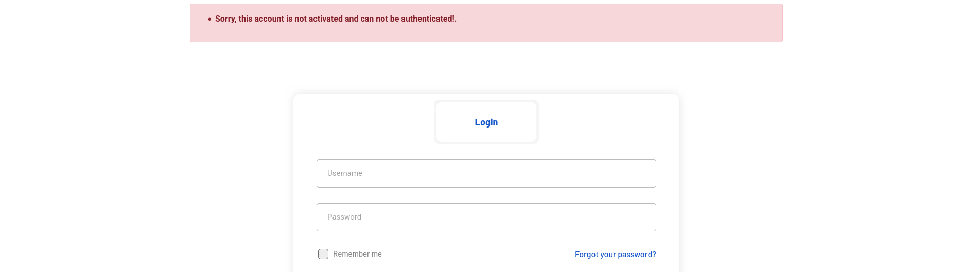Click the bullet point in the red alert

tap(209, 19)
